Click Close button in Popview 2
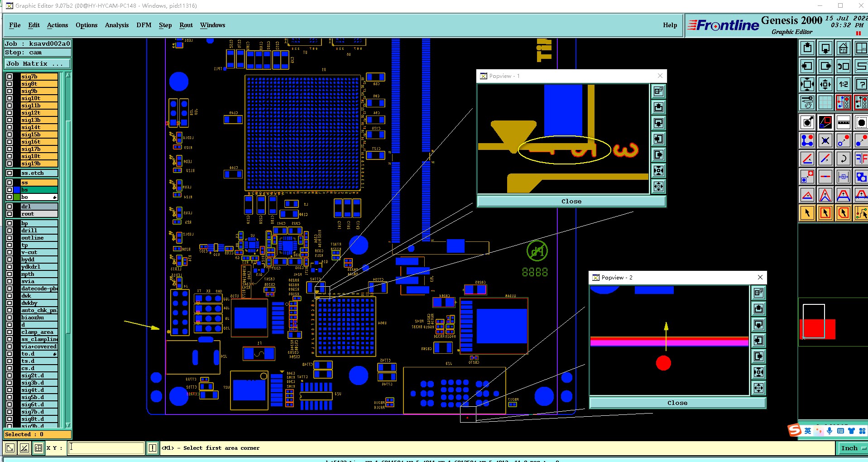This screenshot has height=462, width=868. coord(677,403)
